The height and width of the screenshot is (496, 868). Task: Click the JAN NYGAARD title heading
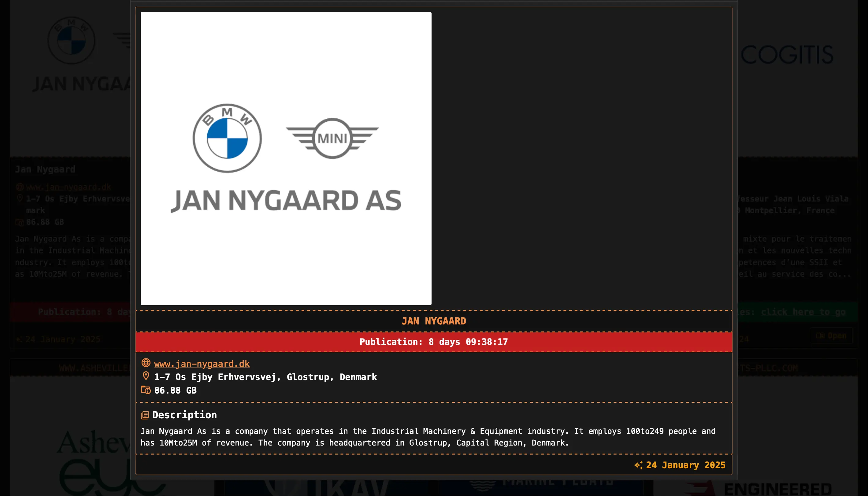[434, 321]
